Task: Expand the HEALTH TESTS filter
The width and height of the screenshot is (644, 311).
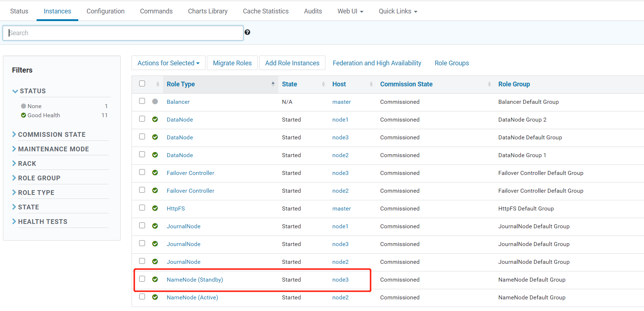Action: click(x=40, y=222)
